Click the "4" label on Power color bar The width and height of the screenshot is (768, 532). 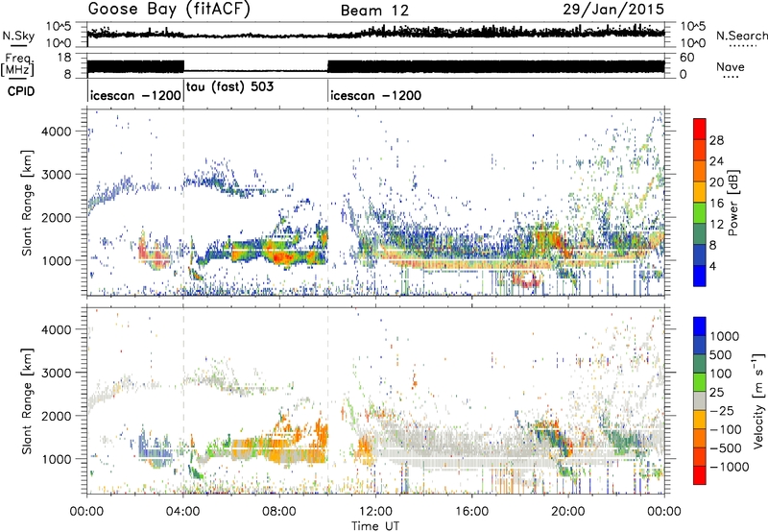tap(712, 266)
